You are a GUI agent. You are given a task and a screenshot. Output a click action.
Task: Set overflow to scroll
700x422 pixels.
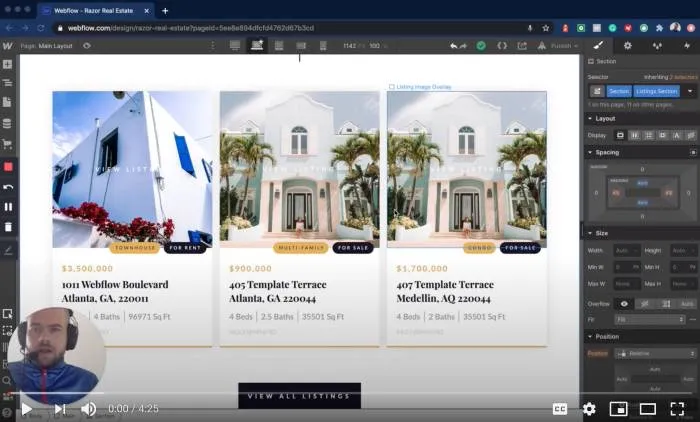pyautogui.click(x=666, y=304)
